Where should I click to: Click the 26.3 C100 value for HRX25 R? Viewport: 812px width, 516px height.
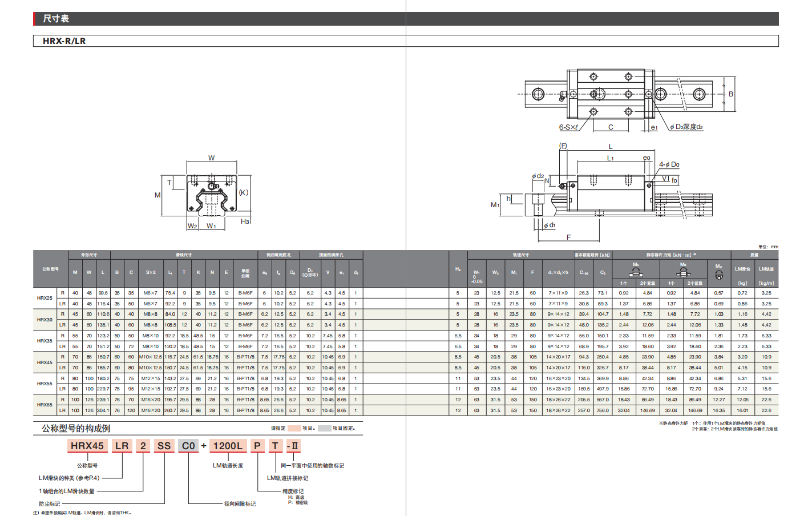584,293
